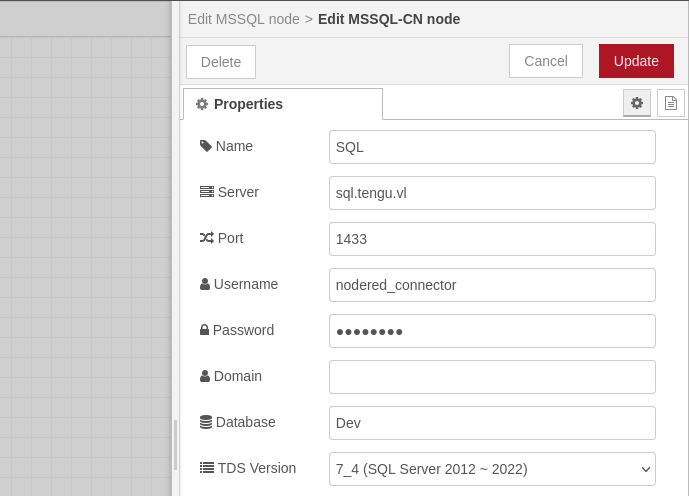Delete the MSSQL-CN config node
Screen dimensions: 689x496
click(221, 62)
